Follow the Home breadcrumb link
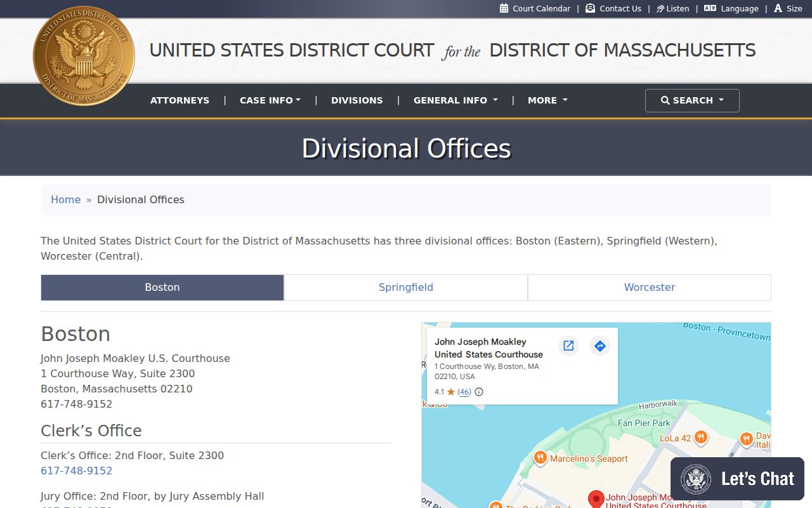Screen dimensions: 812x508 pyautogui.click(x=66, y=199)
